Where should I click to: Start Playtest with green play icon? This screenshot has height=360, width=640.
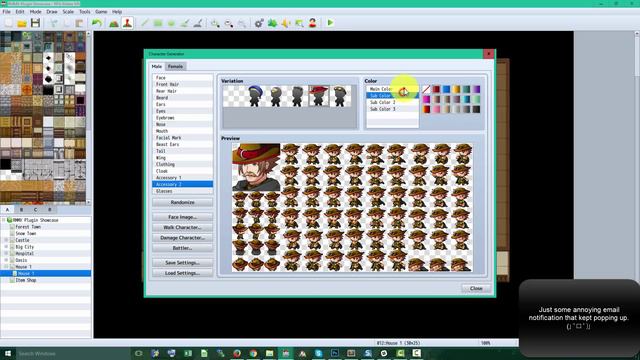pyautogui.click(x=330, y=23)
